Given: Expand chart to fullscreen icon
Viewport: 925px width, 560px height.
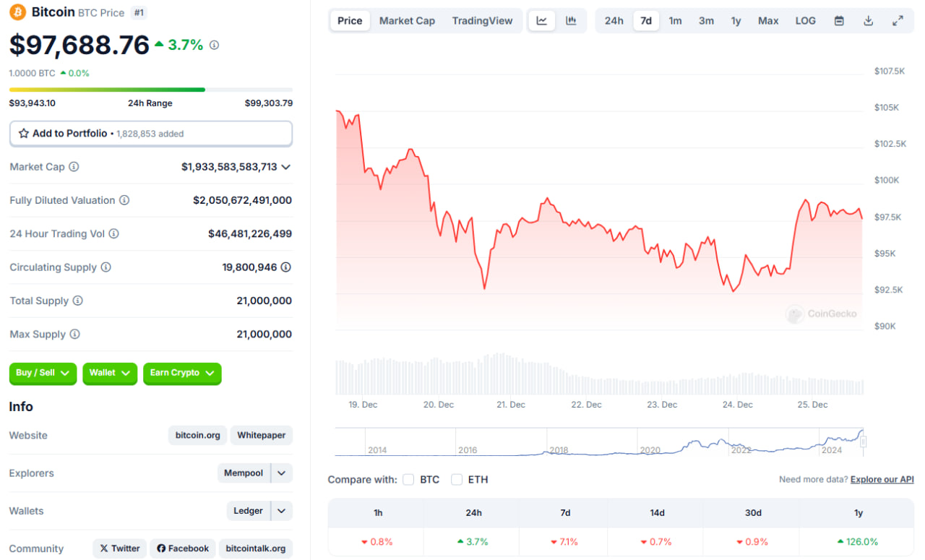Looking at the screenshot, I should [x=898, y=21].
